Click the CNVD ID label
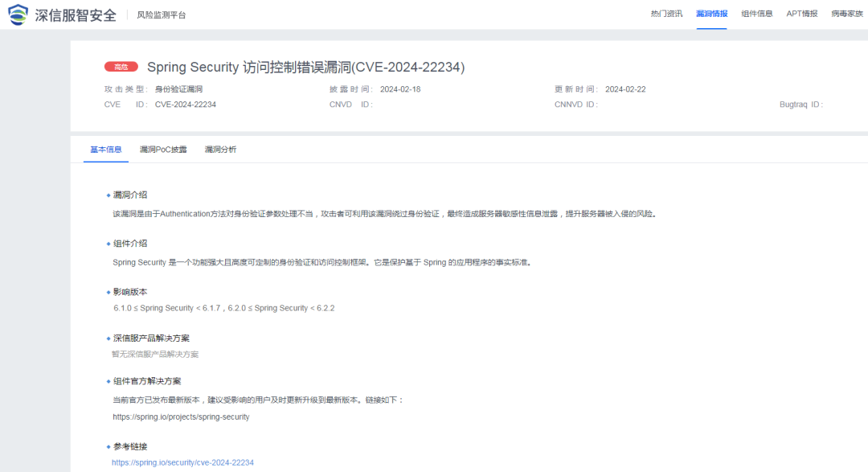 tap(351, 105)
